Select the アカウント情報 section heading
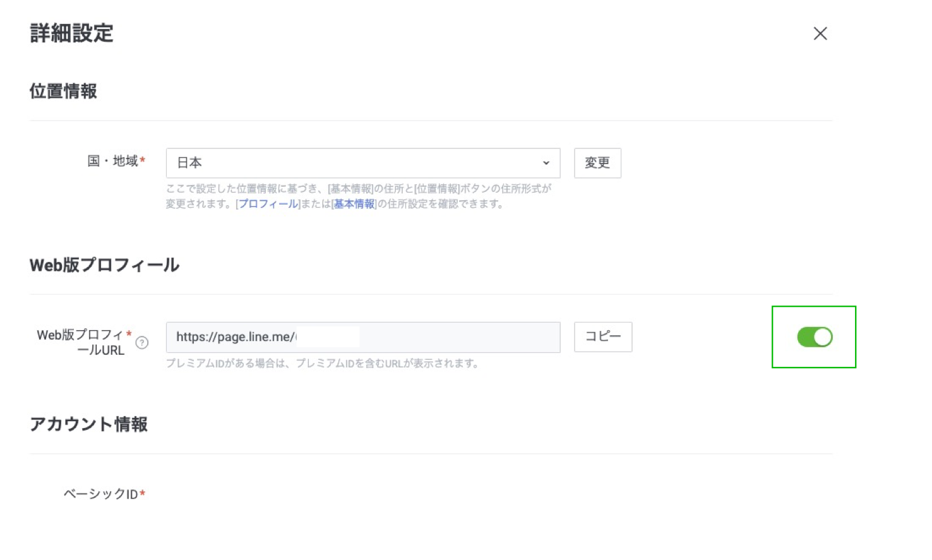 [x=88, y=424]
